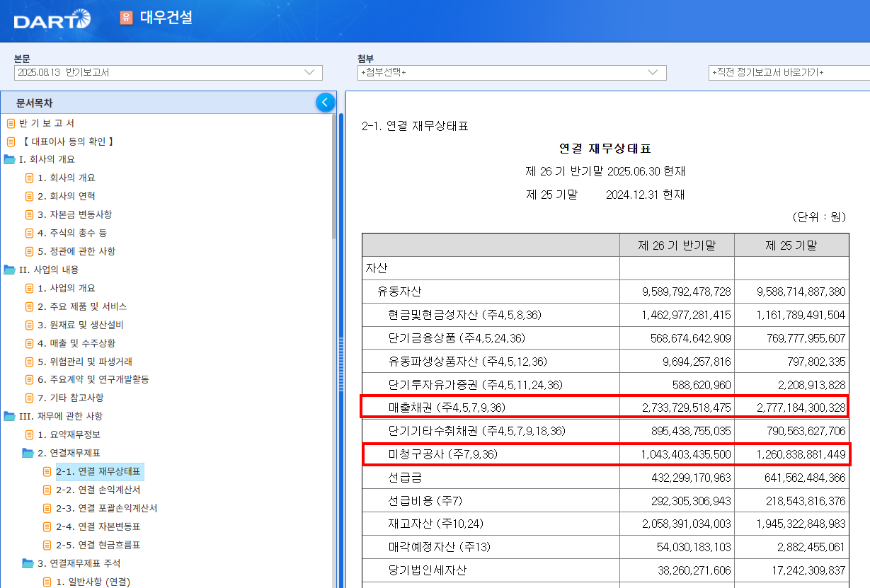
Task: Open the 첨부 +첨부선택+ dropdown
Action: pos(512,73)
